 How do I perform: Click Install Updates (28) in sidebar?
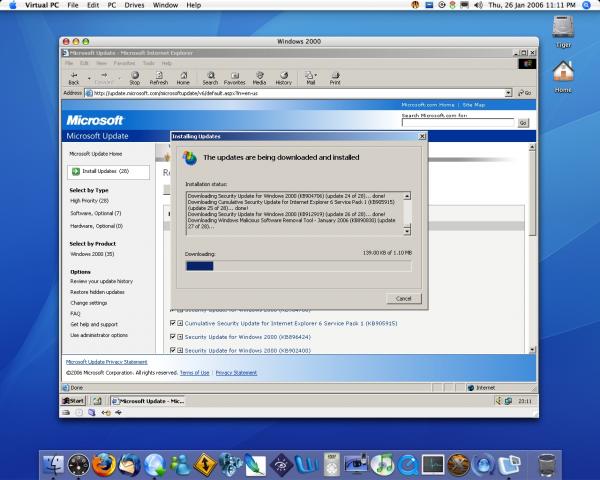(x=108, y=171)
